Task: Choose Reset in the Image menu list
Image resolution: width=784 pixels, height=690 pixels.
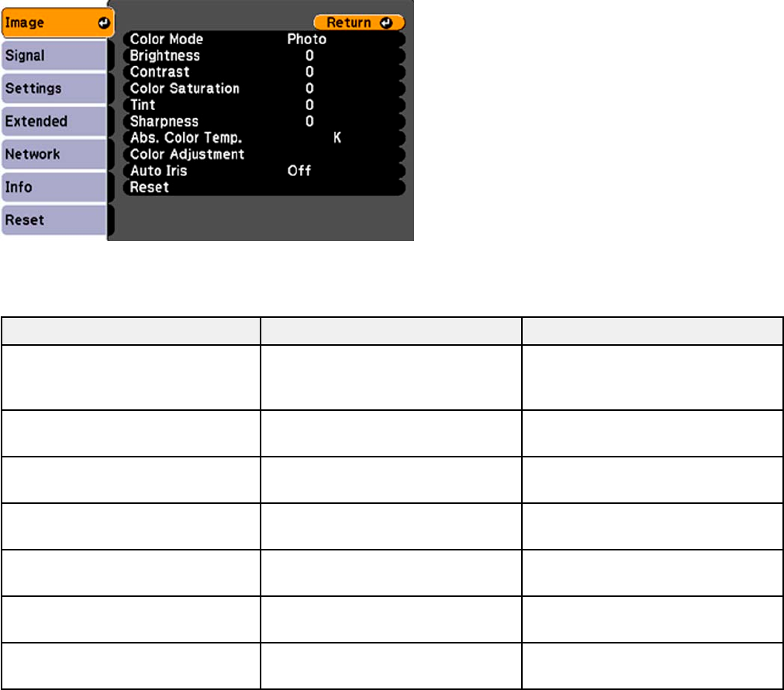Action: [x=264, y=188]
